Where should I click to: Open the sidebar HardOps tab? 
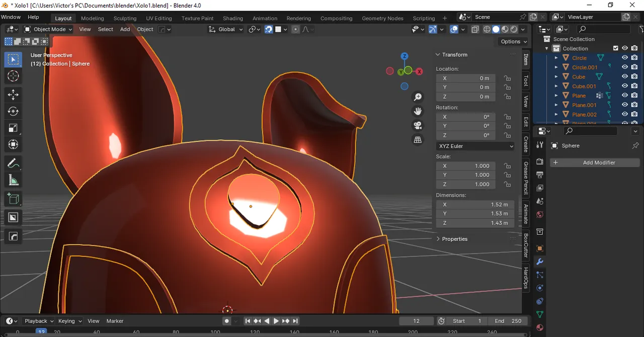[526, 279]
